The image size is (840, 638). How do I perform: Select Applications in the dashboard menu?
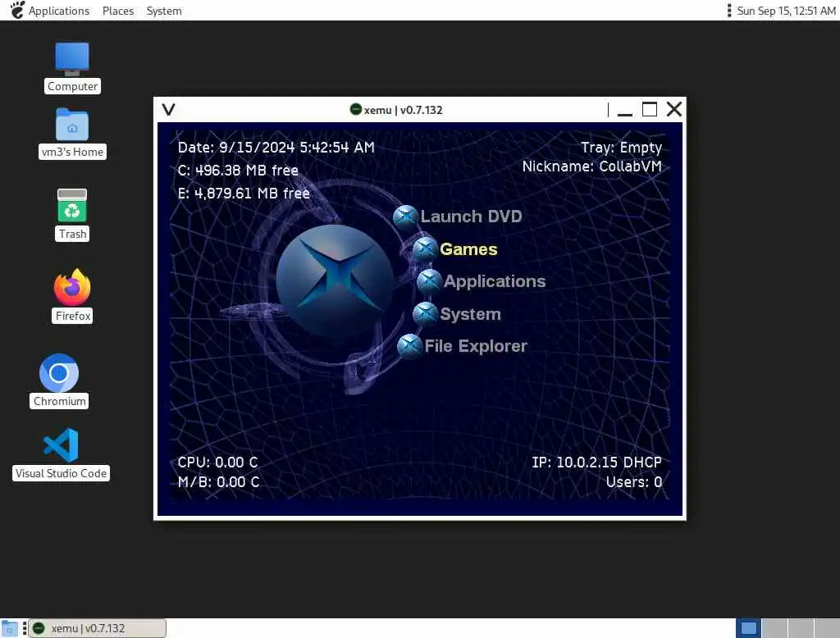[495, 282]
